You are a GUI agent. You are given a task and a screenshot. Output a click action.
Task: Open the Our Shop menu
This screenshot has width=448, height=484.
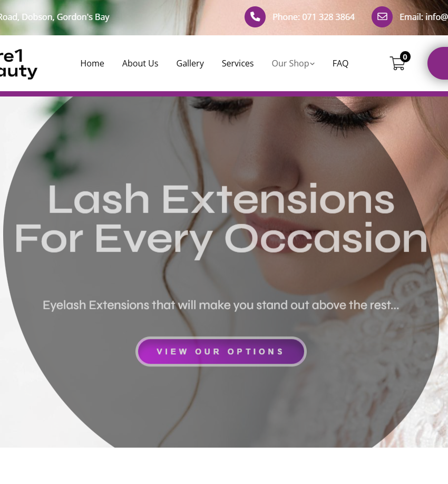(293, 63)
